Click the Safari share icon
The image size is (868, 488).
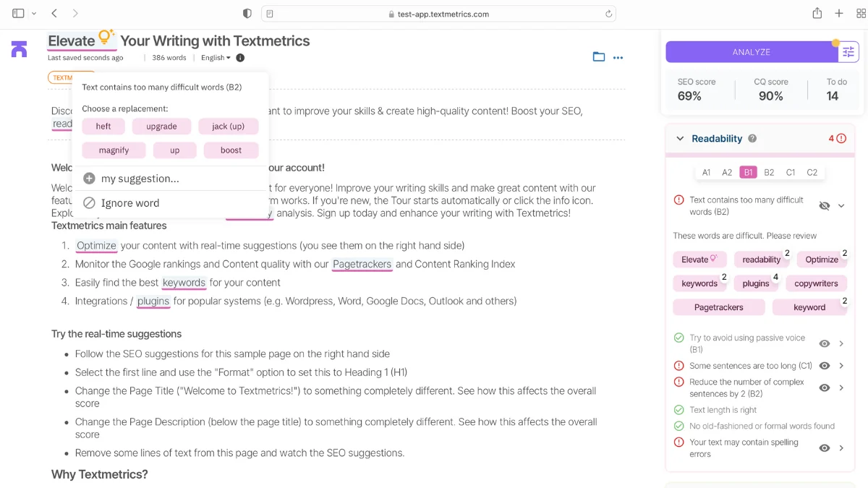(x=817, y=13)
